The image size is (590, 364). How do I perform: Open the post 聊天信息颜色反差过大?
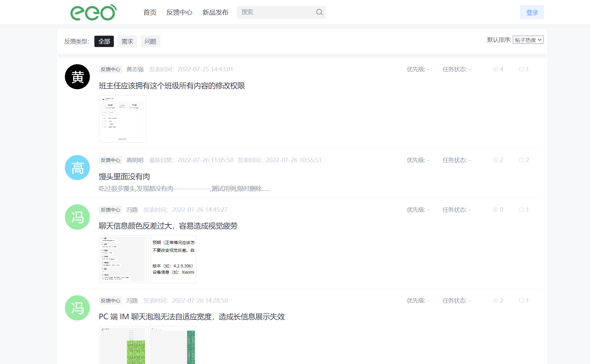[168, 226]
